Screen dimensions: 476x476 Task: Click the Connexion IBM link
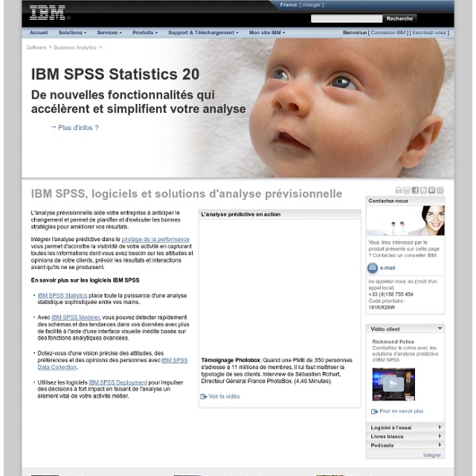pos(388,33)
